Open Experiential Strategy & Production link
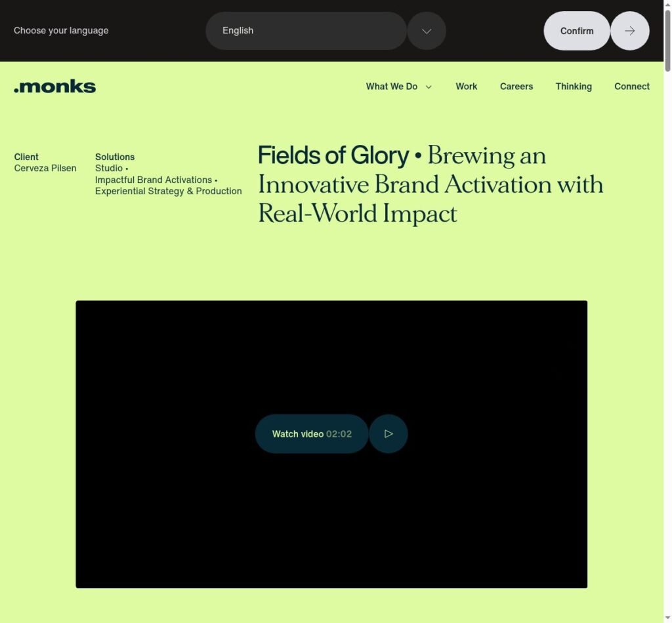672x623 pixels. pos(169,191)
